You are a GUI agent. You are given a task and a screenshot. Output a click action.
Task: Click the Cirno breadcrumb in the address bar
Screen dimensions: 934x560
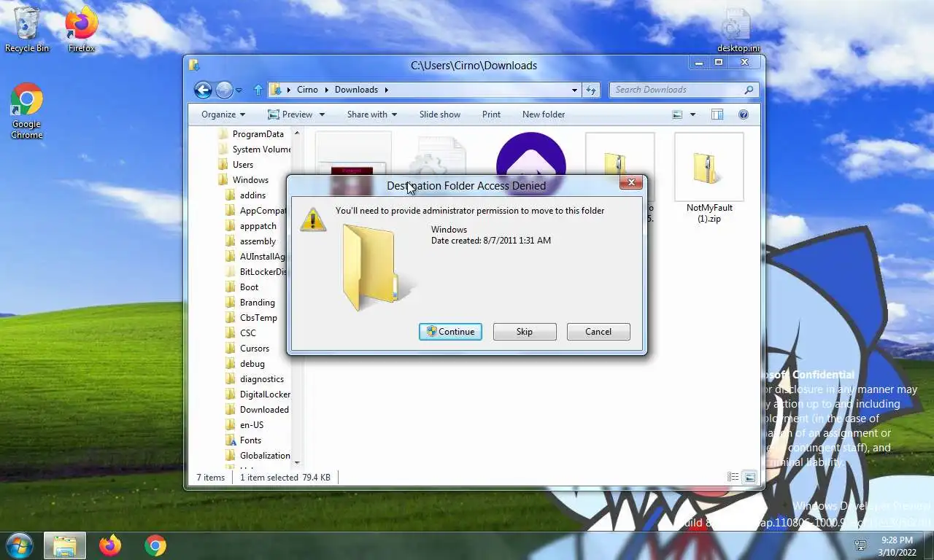tap(307, 90)
